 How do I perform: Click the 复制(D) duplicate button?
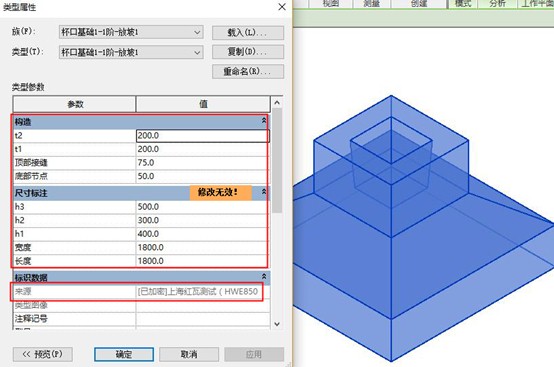[248, 52]
